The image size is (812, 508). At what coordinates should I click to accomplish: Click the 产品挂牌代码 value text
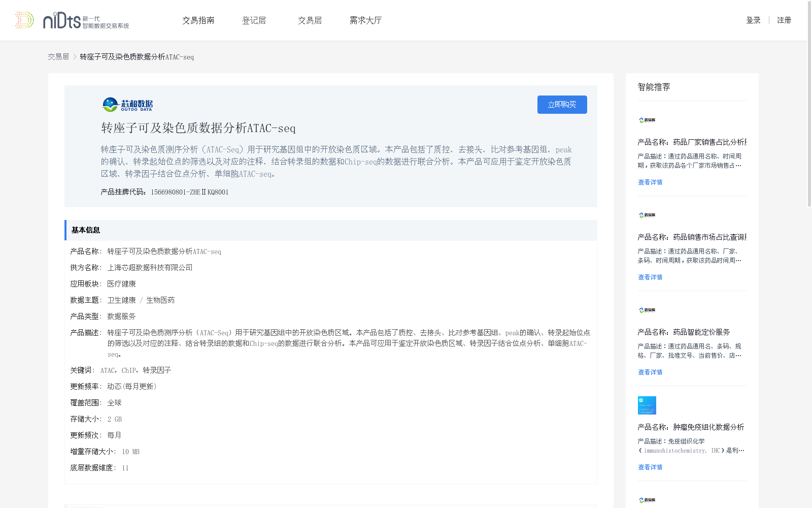pyautogui.click(x=189, y=192)
